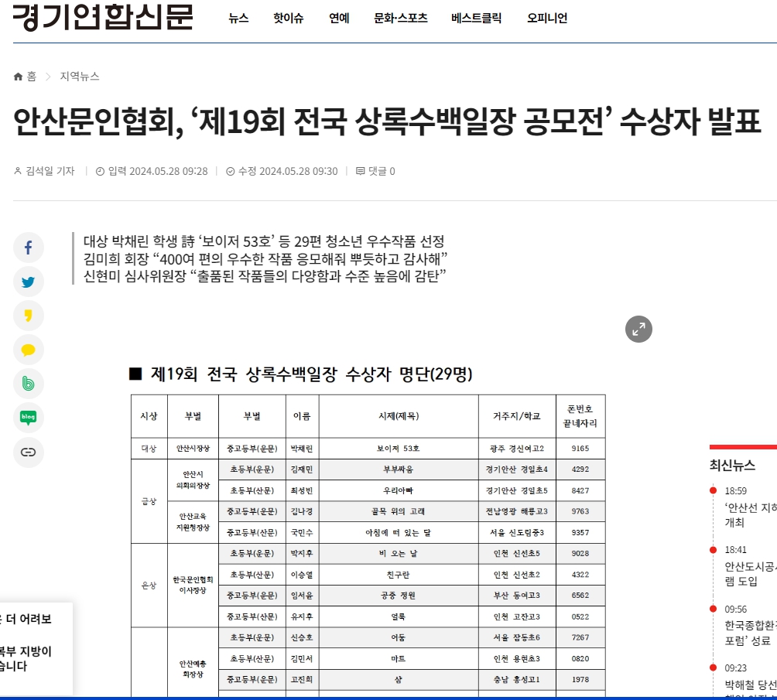The width and height of the screenshot is (777, 700).
Task: Click the 입력 2024.05.28 09:28 timestamp
Action: click(x=152, y=171)
